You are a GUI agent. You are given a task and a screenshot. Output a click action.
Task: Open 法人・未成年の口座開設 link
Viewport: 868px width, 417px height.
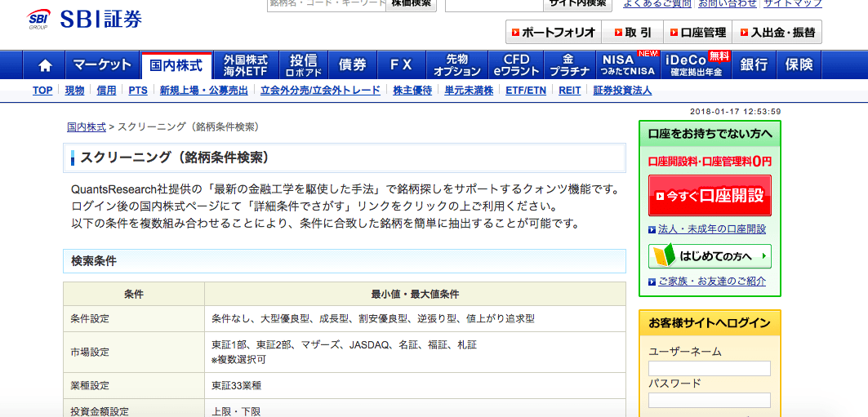click(712, 229)
